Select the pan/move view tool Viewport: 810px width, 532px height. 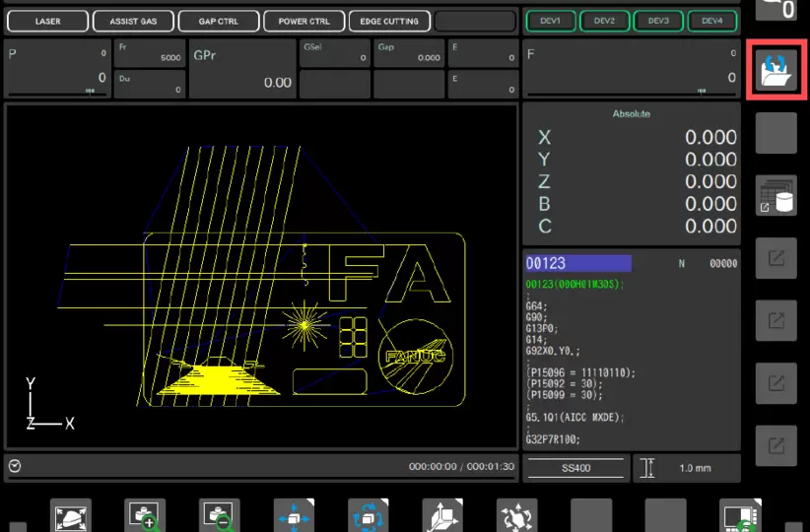[294, 515]
